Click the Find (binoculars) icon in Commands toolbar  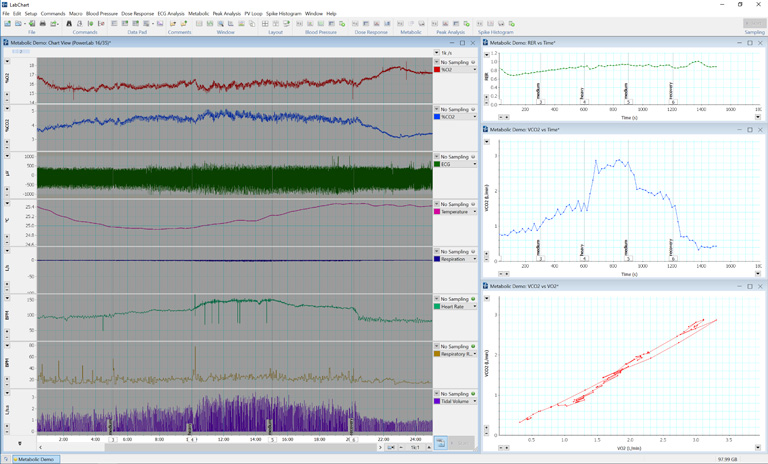click(x=69, y=23)
